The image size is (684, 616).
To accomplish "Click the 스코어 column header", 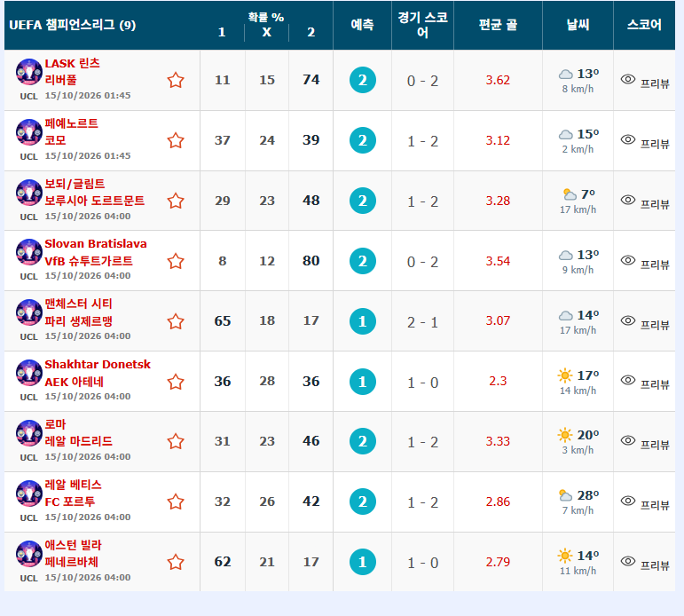I will (644, 25).
